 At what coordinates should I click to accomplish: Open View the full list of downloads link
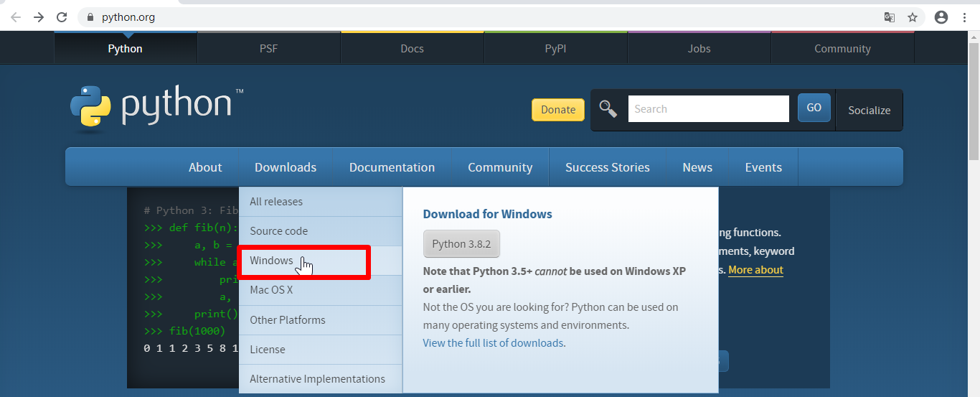(x=493, y=343)
